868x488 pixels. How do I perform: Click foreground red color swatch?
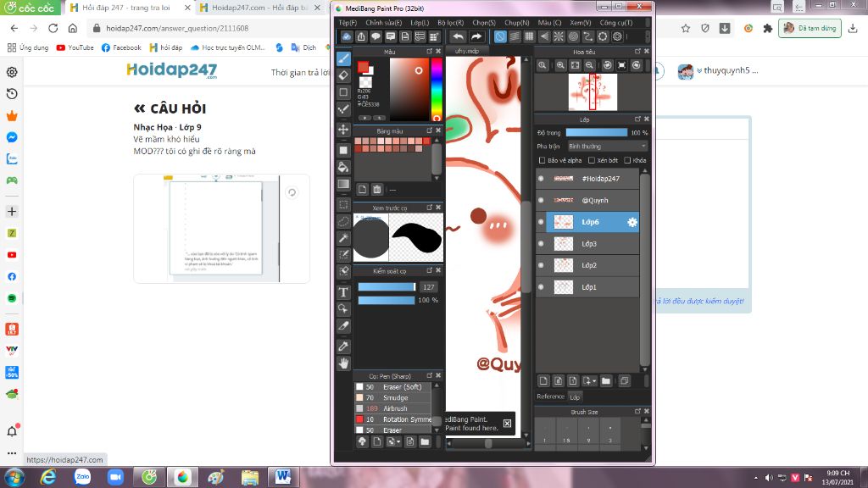363,67
